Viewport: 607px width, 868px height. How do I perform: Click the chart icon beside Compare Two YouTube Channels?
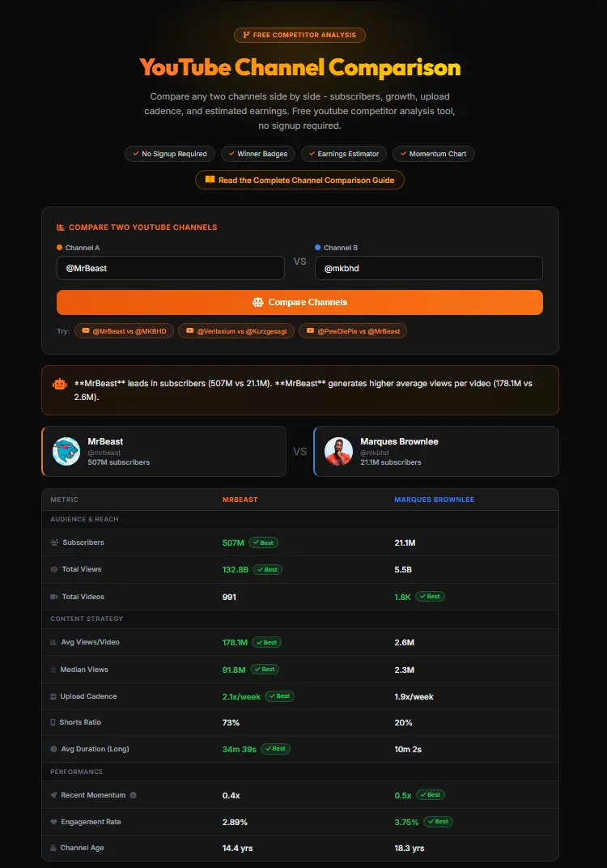(x=61, y=227)
